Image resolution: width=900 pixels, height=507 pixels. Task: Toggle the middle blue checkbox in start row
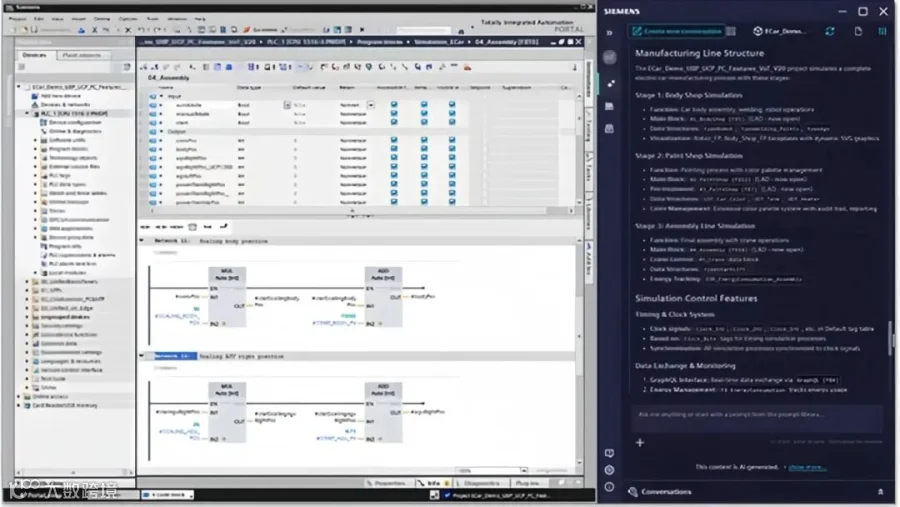[424, 122]
